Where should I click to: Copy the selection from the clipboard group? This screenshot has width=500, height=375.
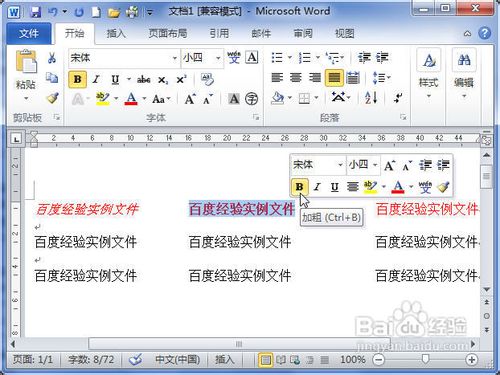click(x=52, y=78)
